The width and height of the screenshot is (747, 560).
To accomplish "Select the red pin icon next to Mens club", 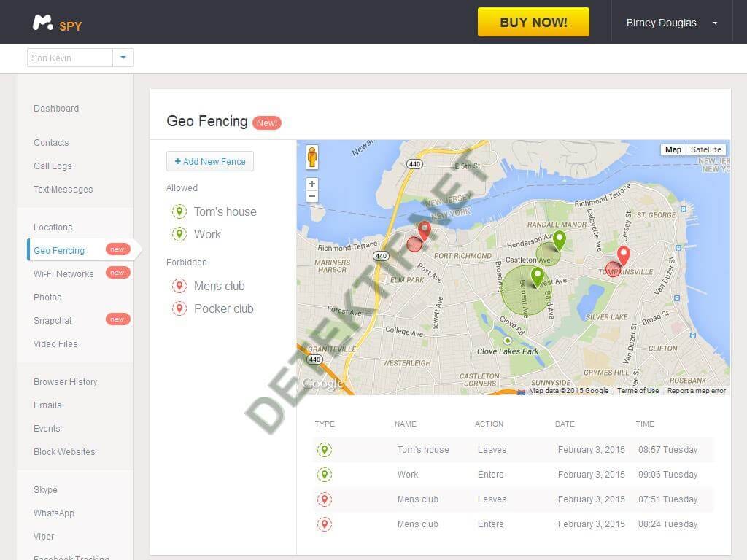I will click(x=179, y=285).
